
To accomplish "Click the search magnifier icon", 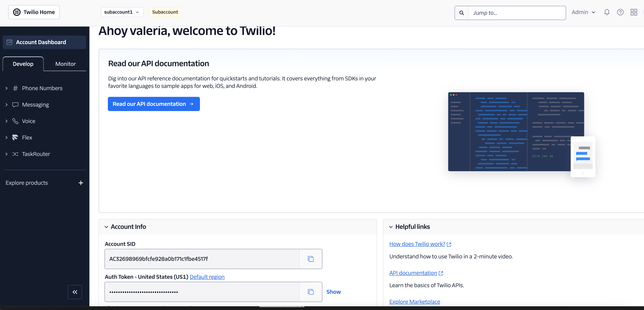I will tap(461, 13).
